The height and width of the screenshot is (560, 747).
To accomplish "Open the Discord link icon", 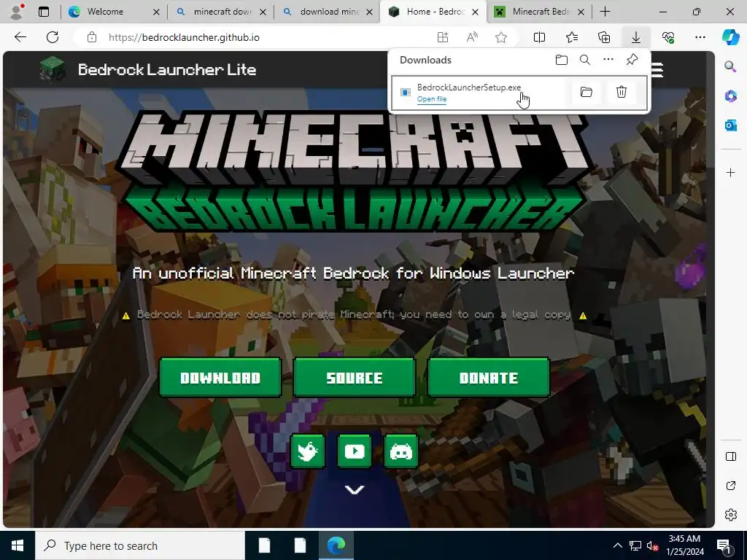I will [401, 451].
